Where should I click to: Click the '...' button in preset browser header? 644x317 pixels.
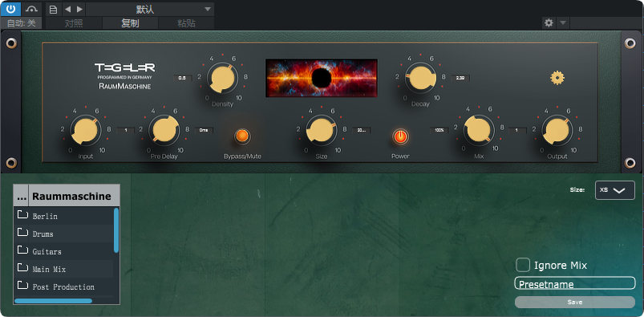click(21, 196)
